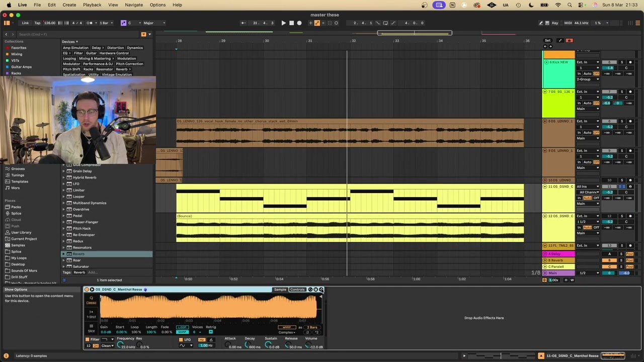Viewport: 644px width, 362px height.
Task: Click the Tap tempo button
Action: pyautogui.click(x=37, y=23)
